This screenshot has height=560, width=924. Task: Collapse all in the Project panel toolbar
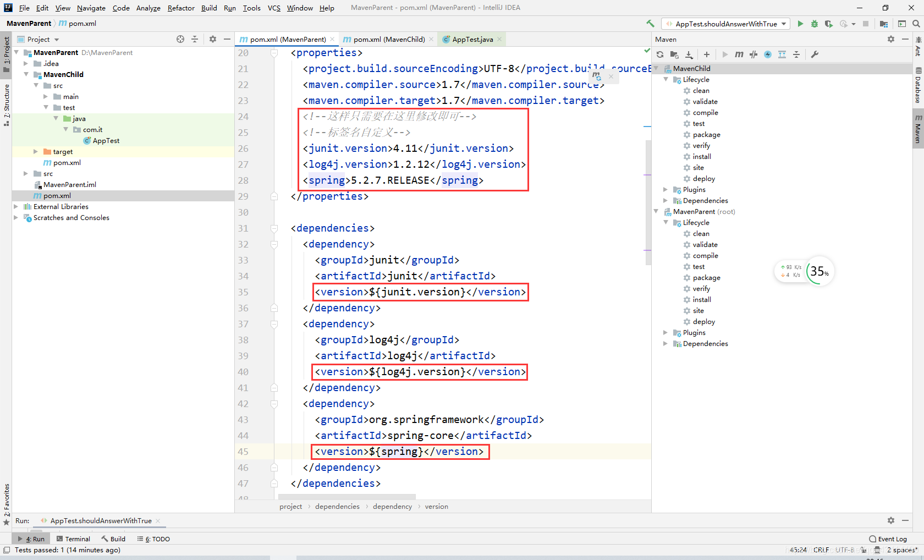[195, 39]
